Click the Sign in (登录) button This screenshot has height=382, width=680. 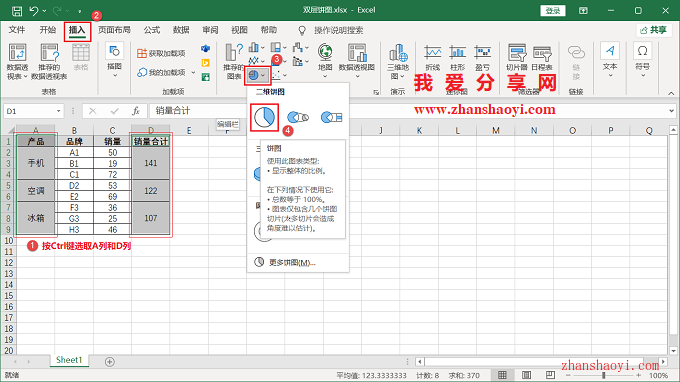[553, 10]
